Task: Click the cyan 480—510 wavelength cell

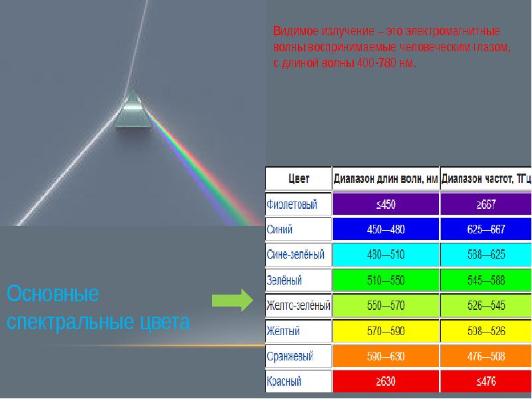Action: coord(386,255)
